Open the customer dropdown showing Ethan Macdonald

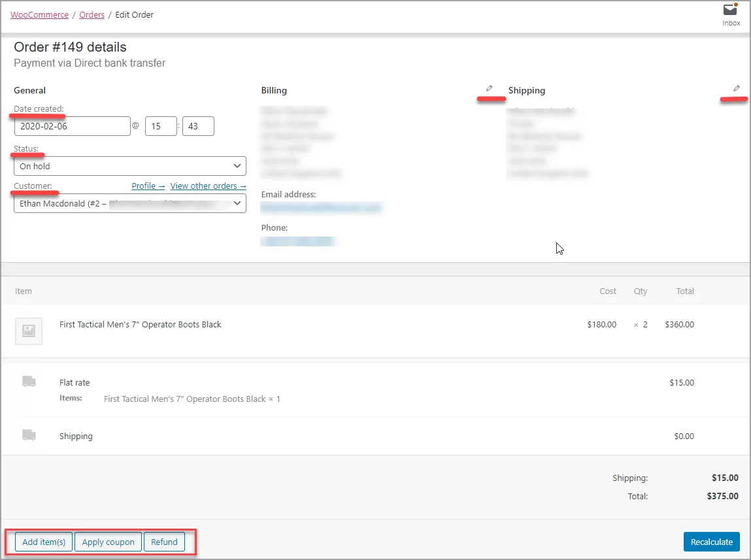point(129,203)
